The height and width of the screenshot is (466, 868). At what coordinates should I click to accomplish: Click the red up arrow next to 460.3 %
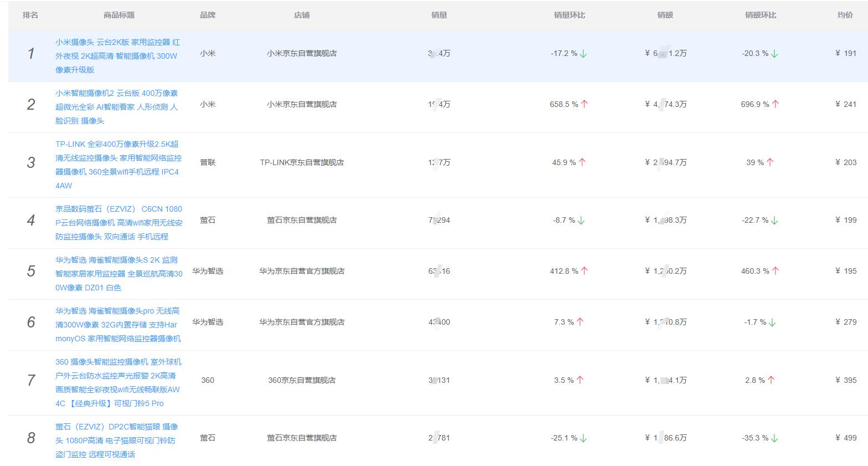tap(775, 271)
